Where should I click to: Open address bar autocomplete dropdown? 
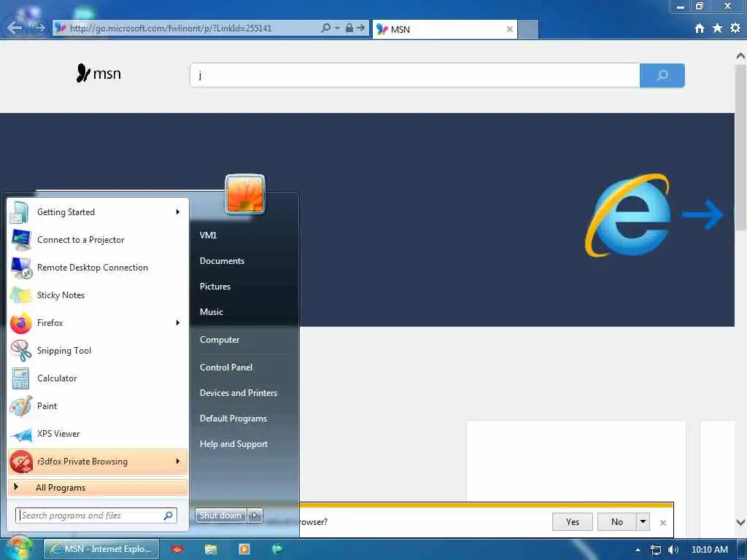point(337,28)
